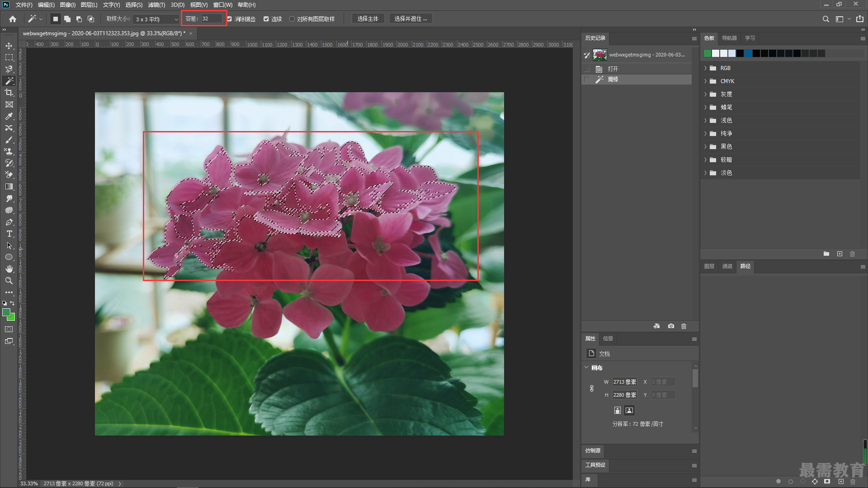Select the Path Selection tool

pos(9,245)
